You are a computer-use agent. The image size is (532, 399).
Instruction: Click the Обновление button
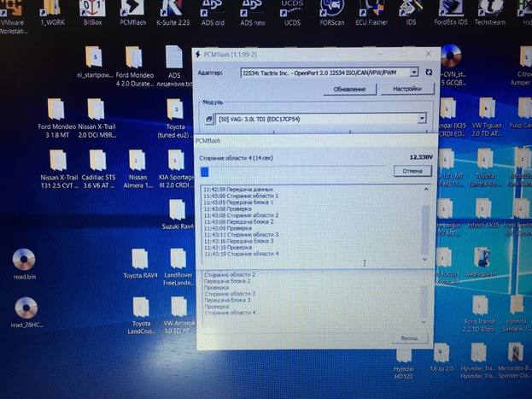coord(349,89)
